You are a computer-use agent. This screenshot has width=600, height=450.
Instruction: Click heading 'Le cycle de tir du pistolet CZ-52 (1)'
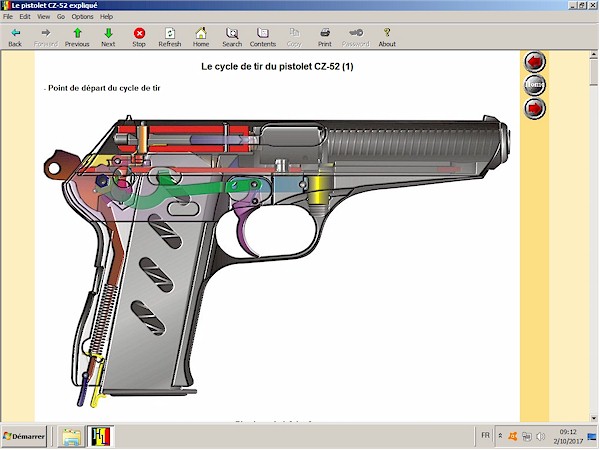tap(277, 67)
